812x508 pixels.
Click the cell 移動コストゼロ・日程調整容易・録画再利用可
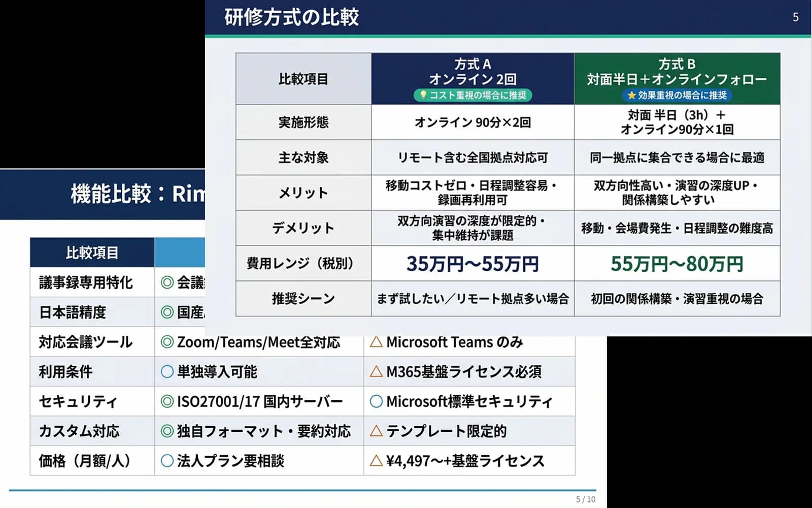click(x=472, y=193)
